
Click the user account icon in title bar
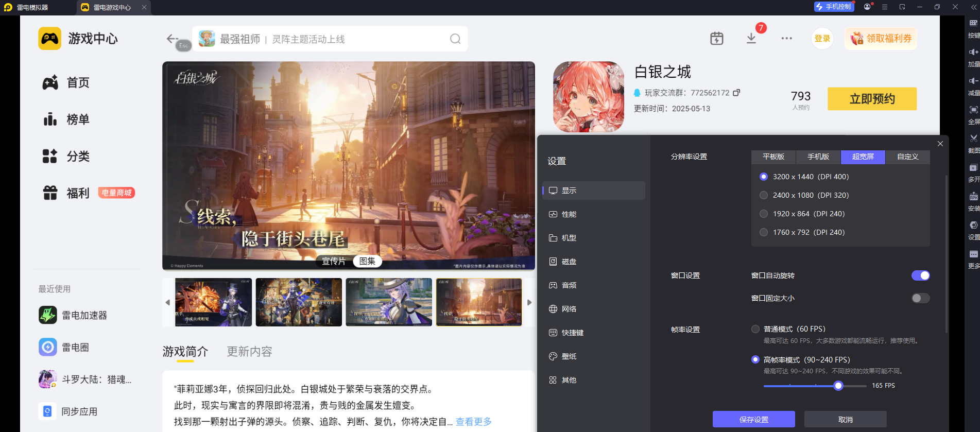[x=867, y=7]
